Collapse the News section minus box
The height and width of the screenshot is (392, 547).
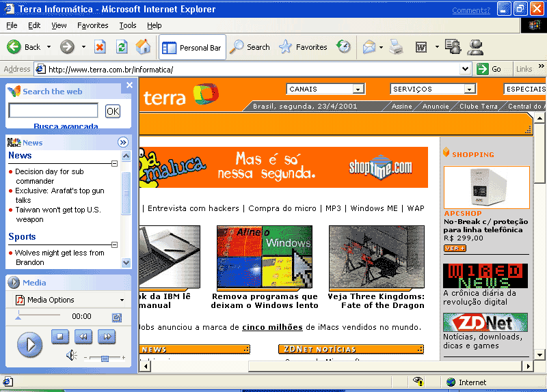(115, 164)
